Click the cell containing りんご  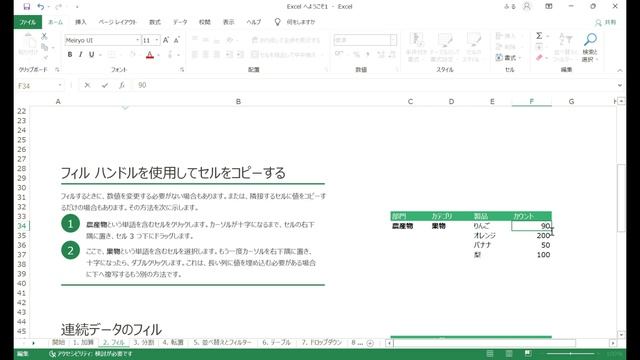pyautogui.click(x=492, y=226)
